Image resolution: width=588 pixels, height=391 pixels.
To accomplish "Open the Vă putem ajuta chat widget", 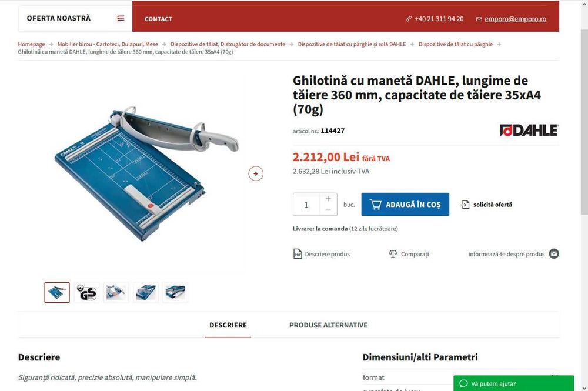I will tap(513, 383).
